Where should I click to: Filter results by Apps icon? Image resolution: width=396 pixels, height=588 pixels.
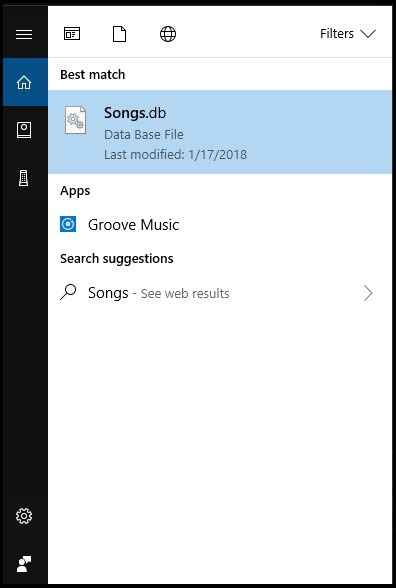tap(72, 34)
